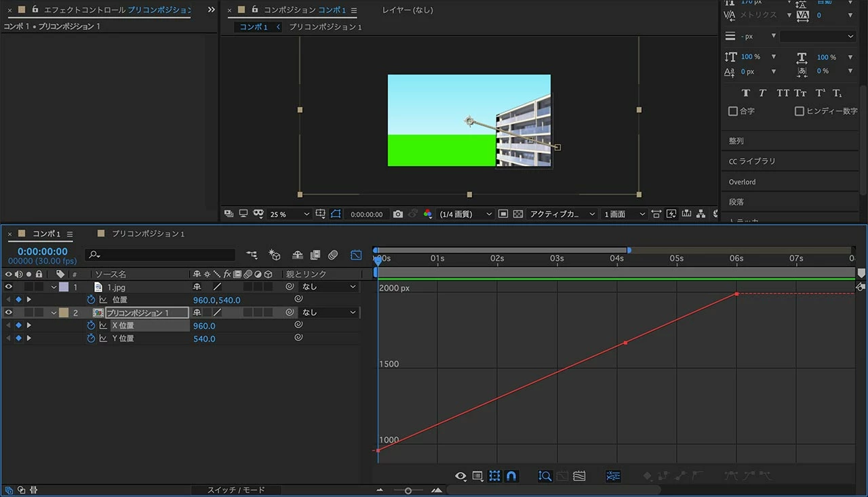
Task: Open the show channel color icon
Action: pyautogui.click(x=427, y=214)
